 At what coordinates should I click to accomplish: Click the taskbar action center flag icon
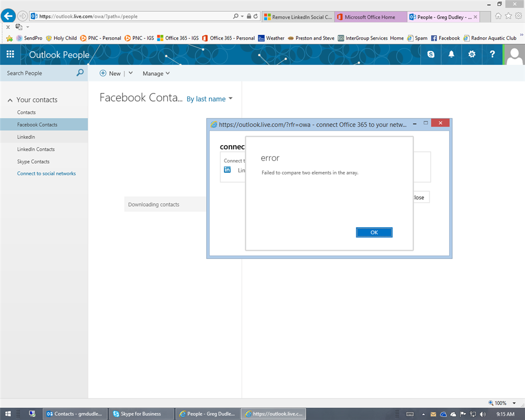click(x=463, y=414)
